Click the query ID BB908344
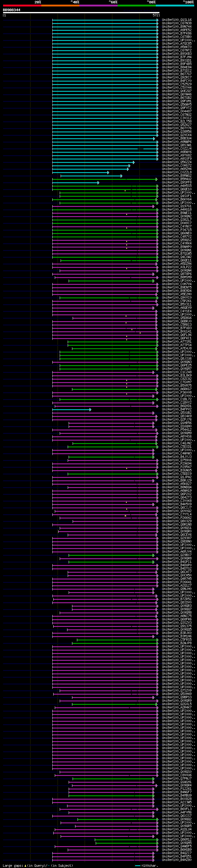The image size is (197, 868). pyautogui.click(x=11, y=10)
